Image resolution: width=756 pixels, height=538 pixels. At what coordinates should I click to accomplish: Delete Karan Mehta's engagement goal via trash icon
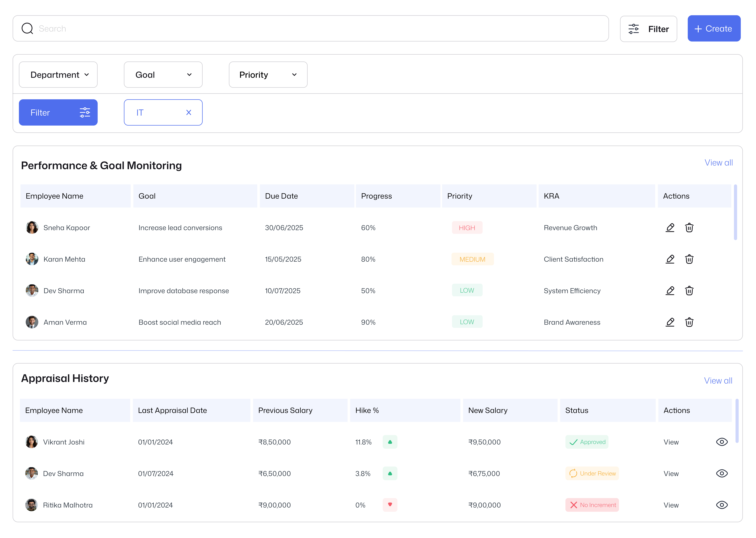click(689, 259)
